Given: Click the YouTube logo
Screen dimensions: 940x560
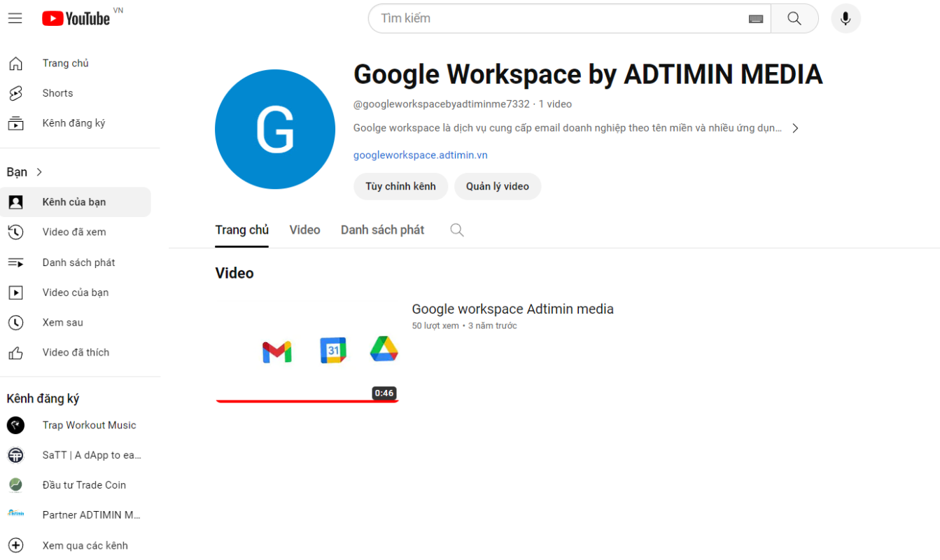Looking at the screenshot, I should 76,18.
